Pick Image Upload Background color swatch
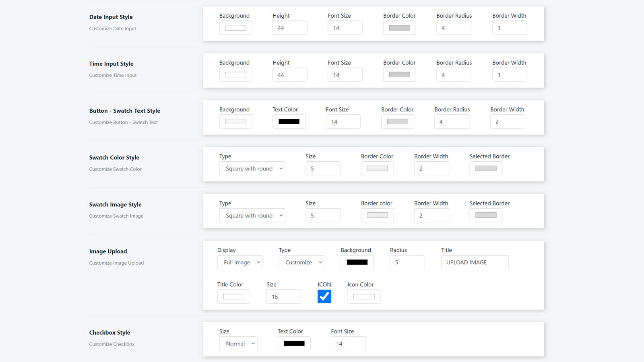Image resolution: width=644 pixels, height=362 pixels. (x=357, y=262)
